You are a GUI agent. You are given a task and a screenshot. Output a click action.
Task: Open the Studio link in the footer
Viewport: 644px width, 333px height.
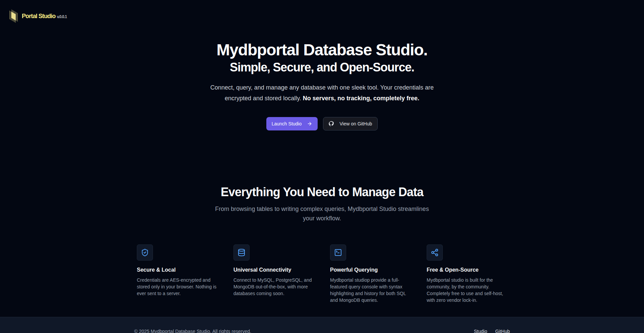[x=480, y=331]
